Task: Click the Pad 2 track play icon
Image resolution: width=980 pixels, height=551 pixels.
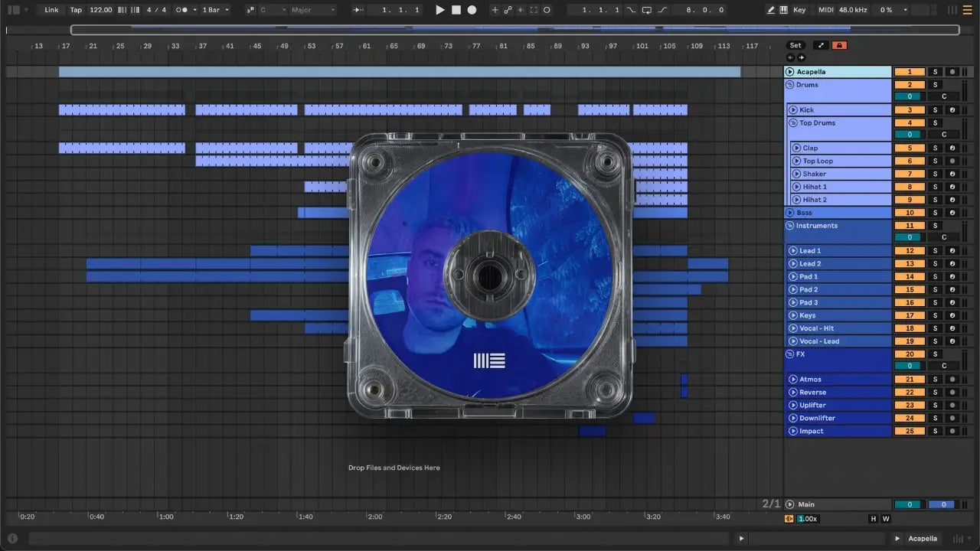Action: tap(793, 290)
